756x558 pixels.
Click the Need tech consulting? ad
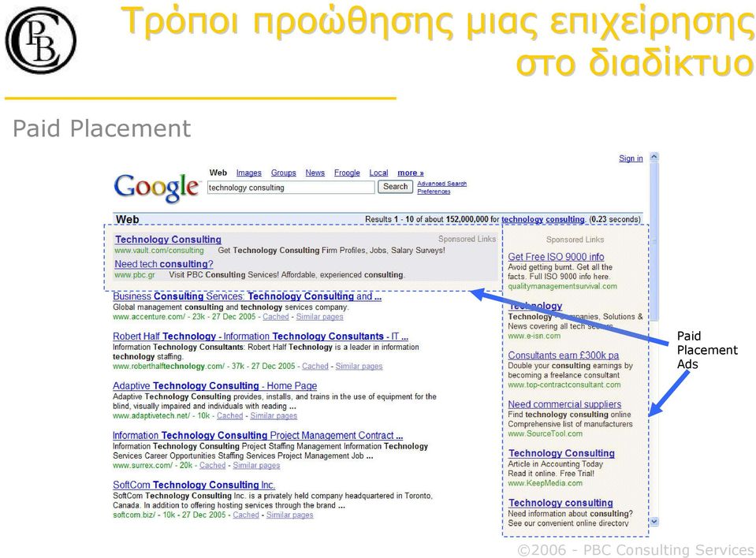coord(164,264)
